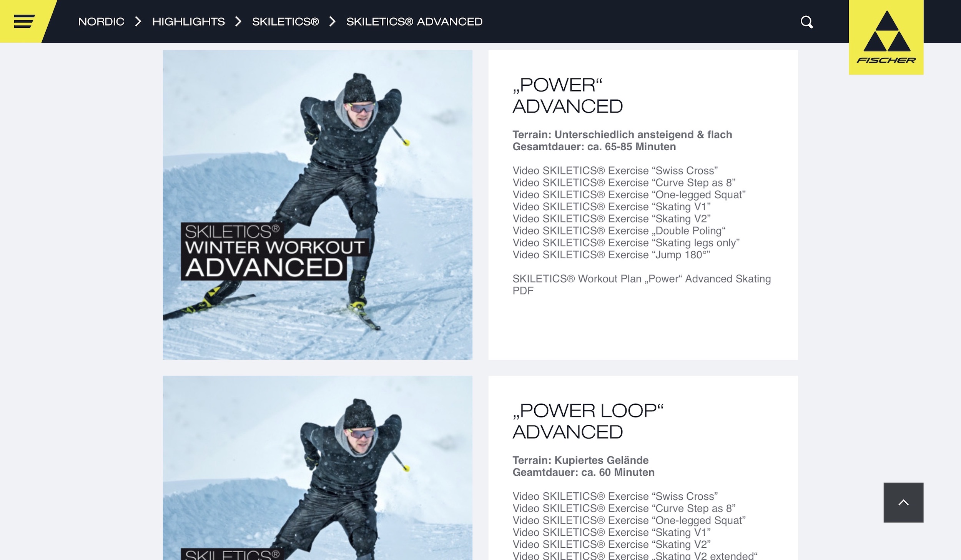The width and height of the screenshot is (961, 560).
Task: Click chevron after SKILETICS® breadcrumb
Action: [333, 22]
